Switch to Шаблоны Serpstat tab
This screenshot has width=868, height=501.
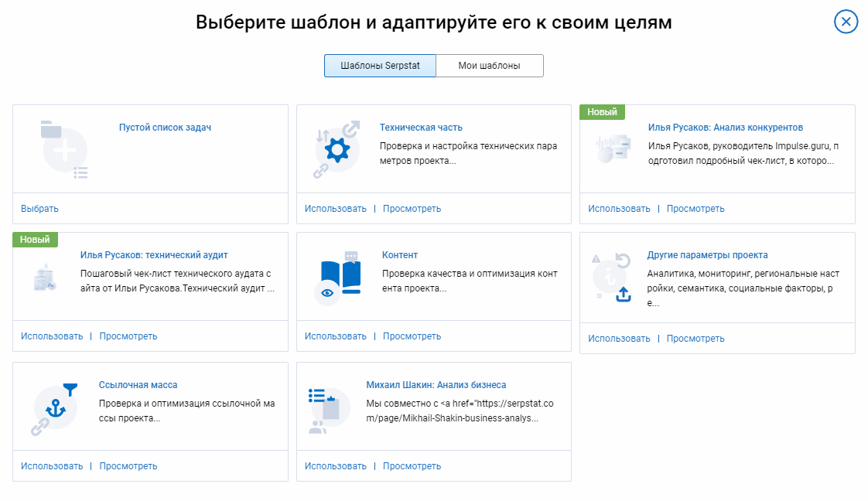click(380, 65)
